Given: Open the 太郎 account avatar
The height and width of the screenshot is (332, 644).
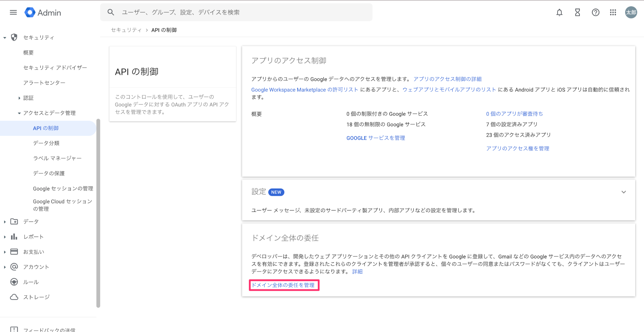Looking at the screenshot, I should pos(631,13).
